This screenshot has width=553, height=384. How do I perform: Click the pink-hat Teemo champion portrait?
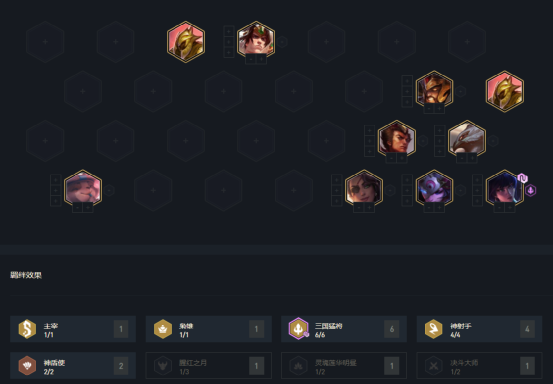tap(83, 188)
